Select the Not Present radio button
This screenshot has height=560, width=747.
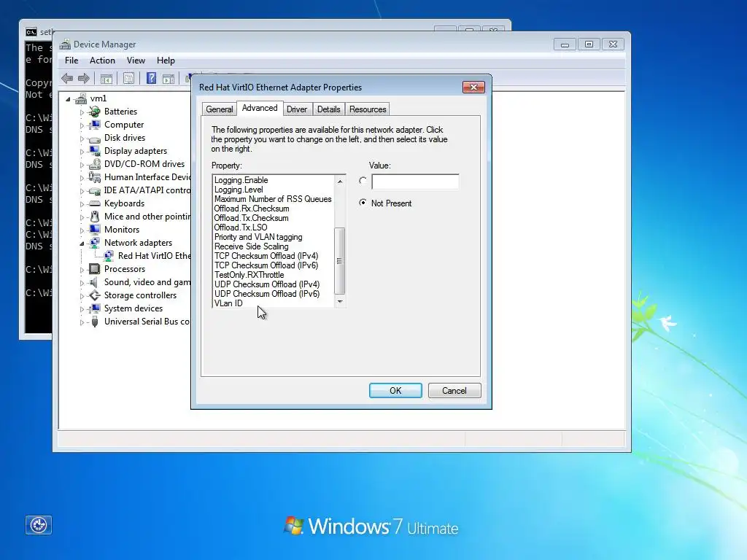(363, 203)
